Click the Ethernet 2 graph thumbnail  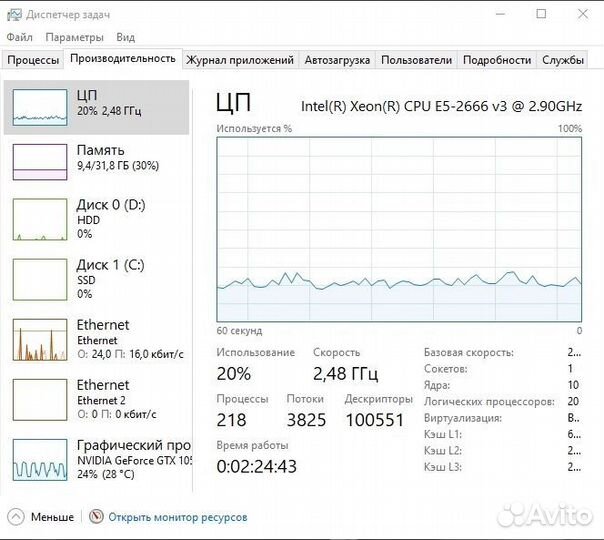point(40,399)
